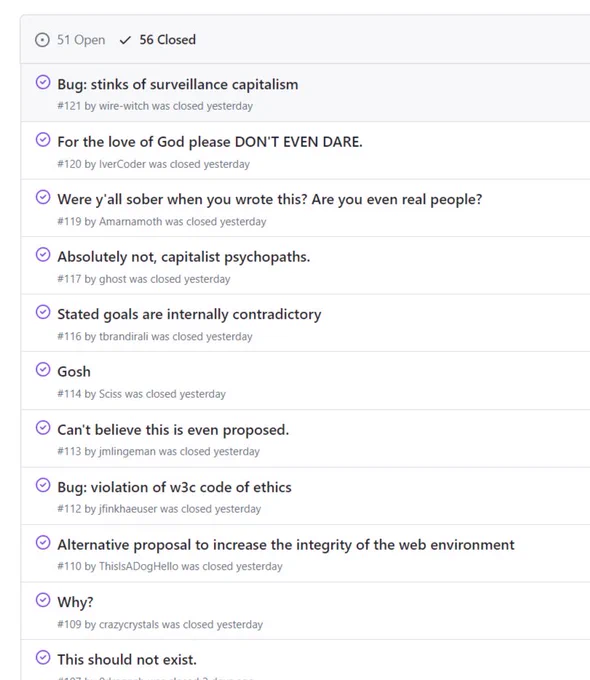Open 'Bug: stinks of surveillance capitalism' issue
The image size is (590, 680).
(x=178, y=85)
